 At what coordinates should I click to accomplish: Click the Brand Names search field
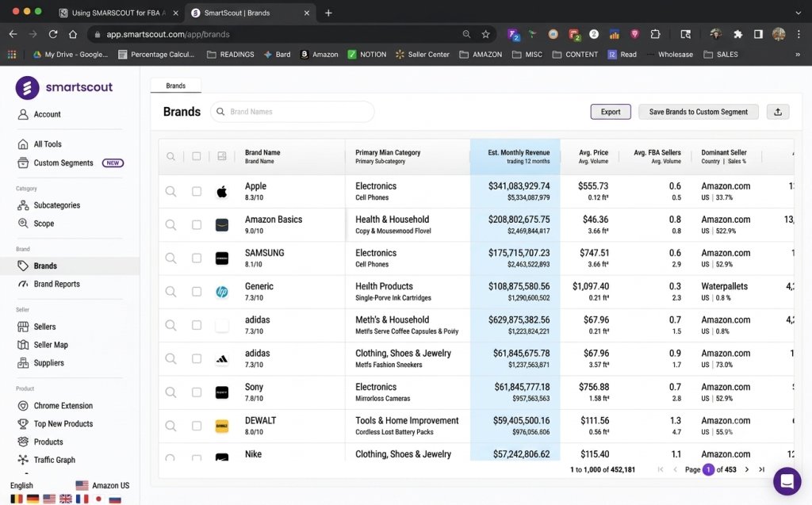tap(292, 112)
